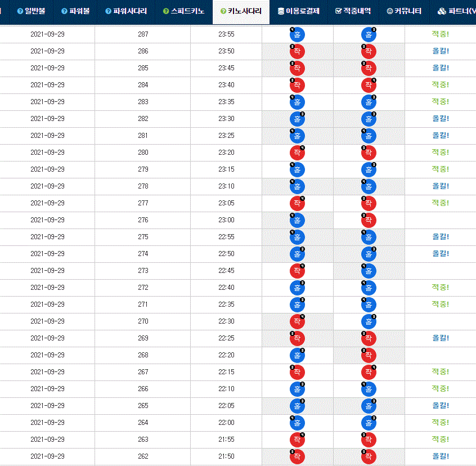
Task: Click second red 짝 ball in round 284
Action: (369, 85)
